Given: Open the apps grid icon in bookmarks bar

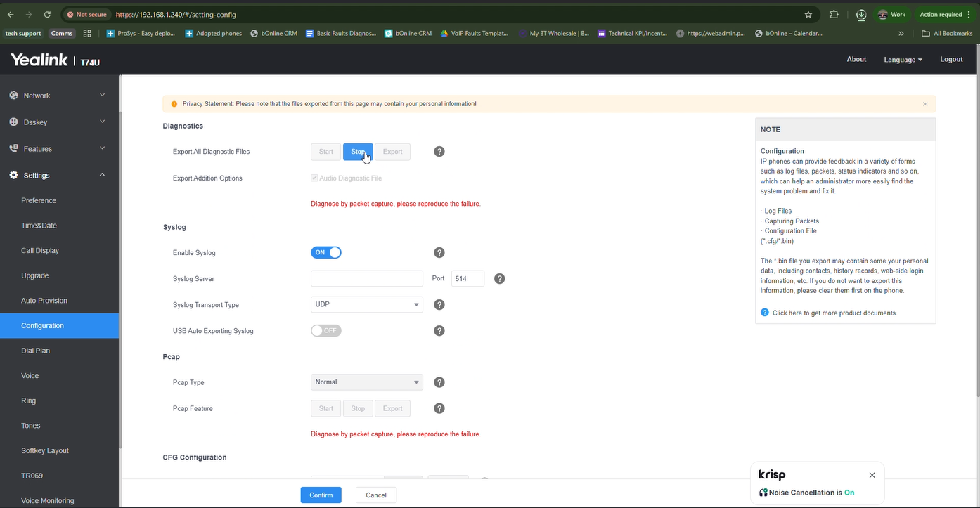Looking at the screenshot, I should (87, 33).
